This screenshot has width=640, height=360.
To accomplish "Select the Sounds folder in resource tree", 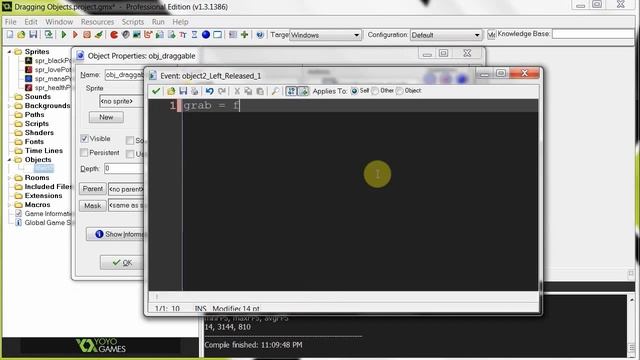I will point(38,97).
